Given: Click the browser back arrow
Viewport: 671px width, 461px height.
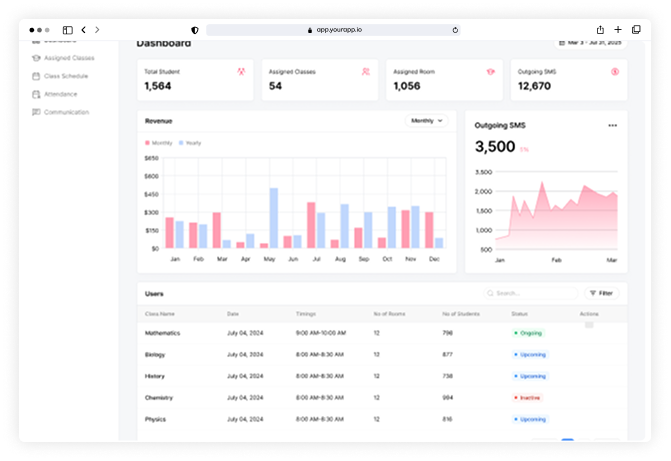Looking at the screenshot, I should pos(83,30).
